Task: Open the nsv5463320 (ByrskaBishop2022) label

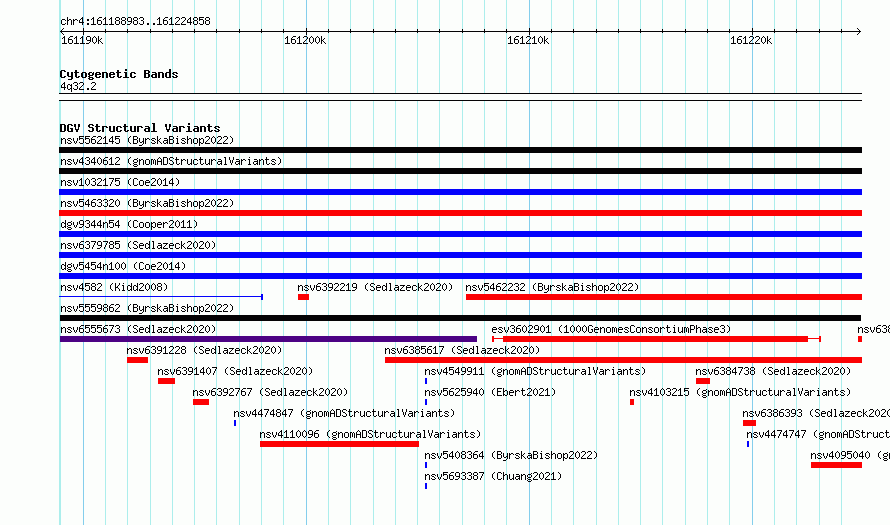Action: coord(147,203)
